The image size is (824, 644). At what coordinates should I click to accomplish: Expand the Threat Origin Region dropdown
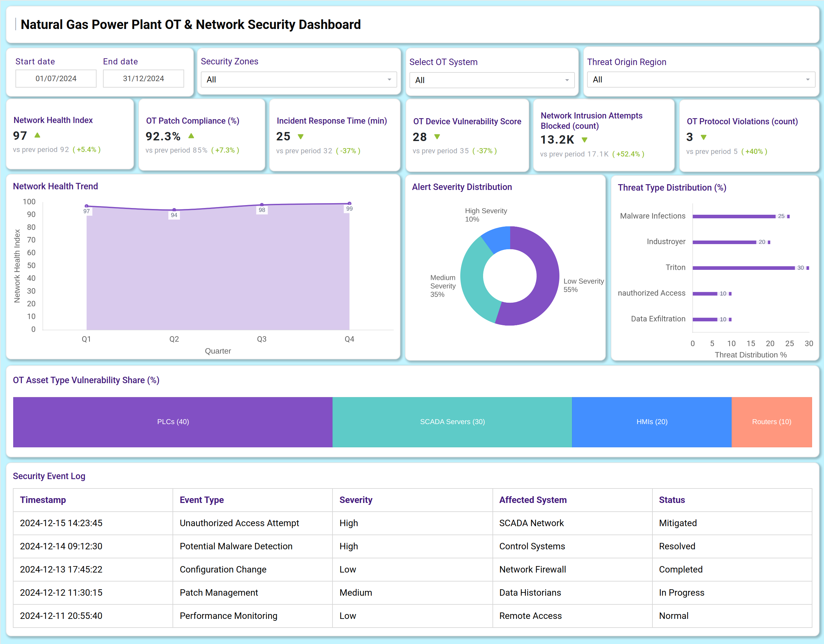point(701,80)
